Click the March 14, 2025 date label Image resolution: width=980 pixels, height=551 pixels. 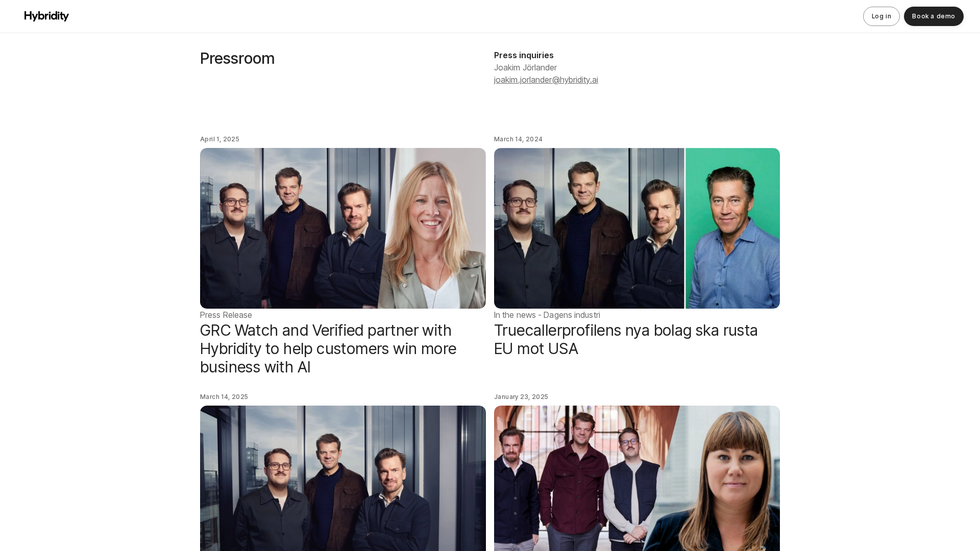tap(224, 397)
